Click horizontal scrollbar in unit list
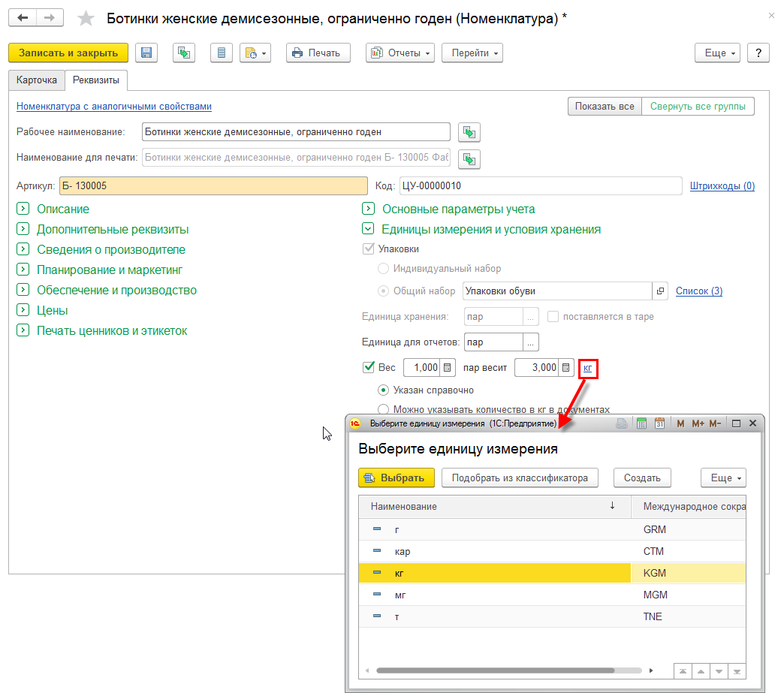 496,670
